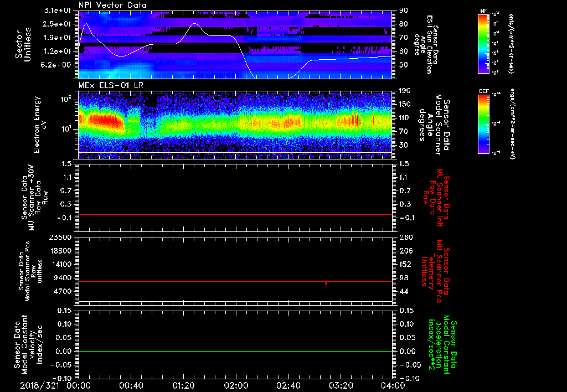Viewport: 567px width, 392px height.
Task: Click the 90 degree elevation tick label
Action: tap(404, 11)
